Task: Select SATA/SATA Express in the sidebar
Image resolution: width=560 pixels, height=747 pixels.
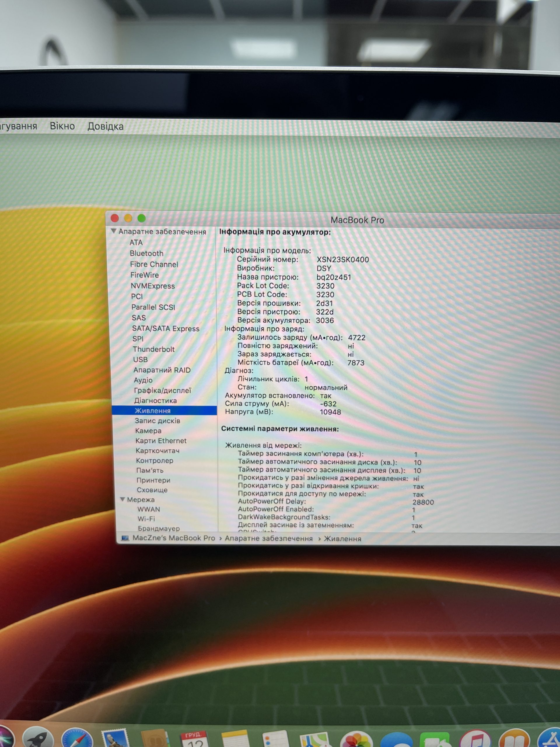Action: pyautogui.click(x=166, y=329)
